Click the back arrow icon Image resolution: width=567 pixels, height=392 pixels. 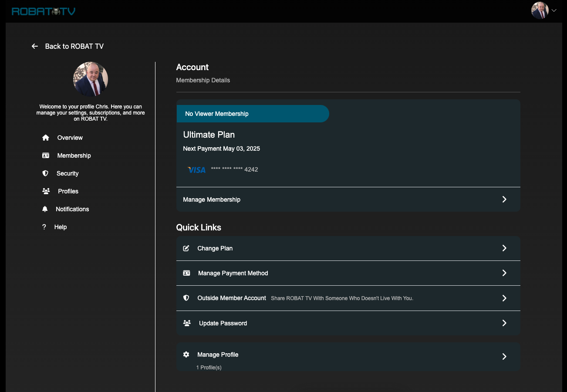pyautogui.click(x=35, y=46)
